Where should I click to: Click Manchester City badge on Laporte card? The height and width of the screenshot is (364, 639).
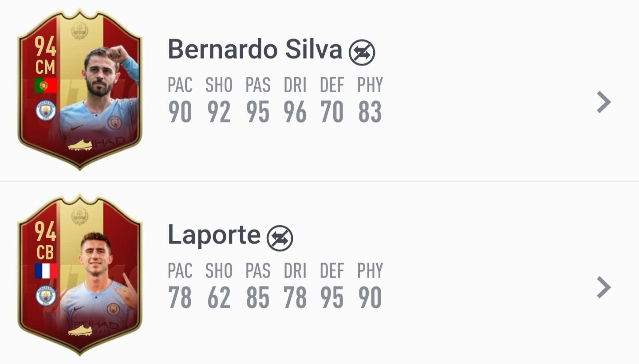46,296
